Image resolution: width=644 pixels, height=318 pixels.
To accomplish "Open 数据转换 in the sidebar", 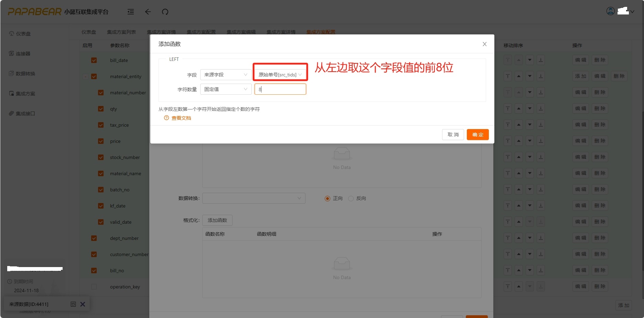I will point(25,74).
